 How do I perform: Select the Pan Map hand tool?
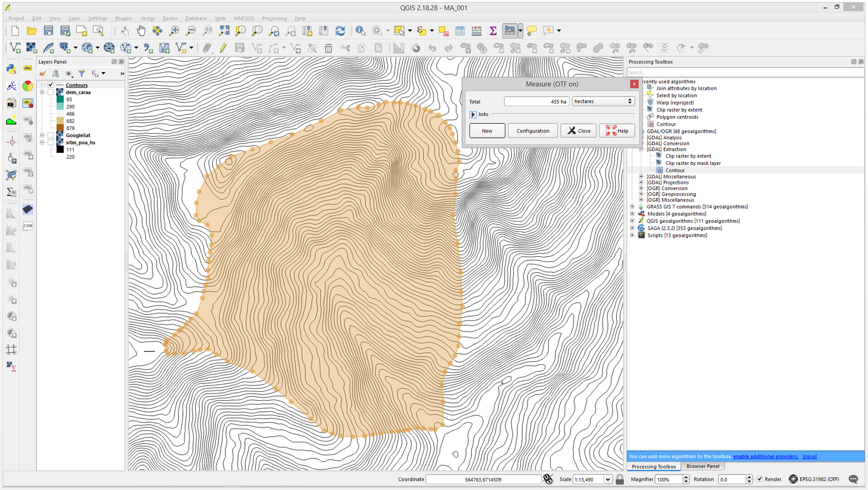(x=141, y=31)
